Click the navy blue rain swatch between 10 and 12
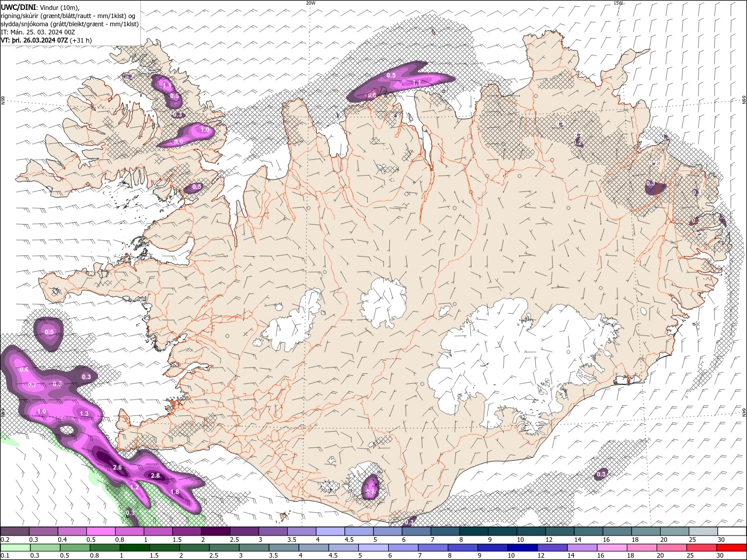 [521, 548]
